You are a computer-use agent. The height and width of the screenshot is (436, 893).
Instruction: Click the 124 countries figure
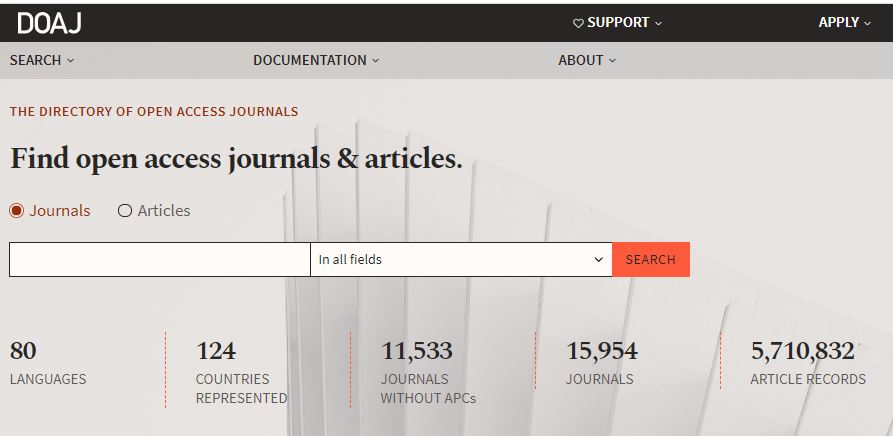click(x=216, y=351)
